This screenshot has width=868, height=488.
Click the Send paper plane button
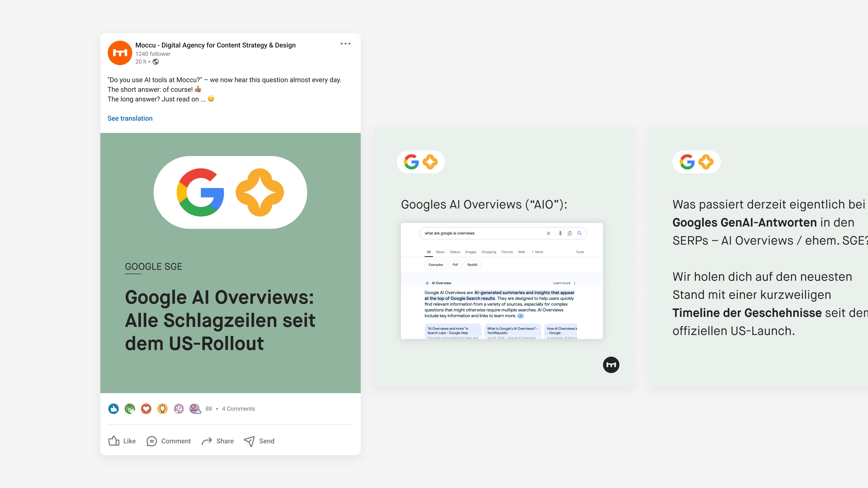tap(259, 441)
